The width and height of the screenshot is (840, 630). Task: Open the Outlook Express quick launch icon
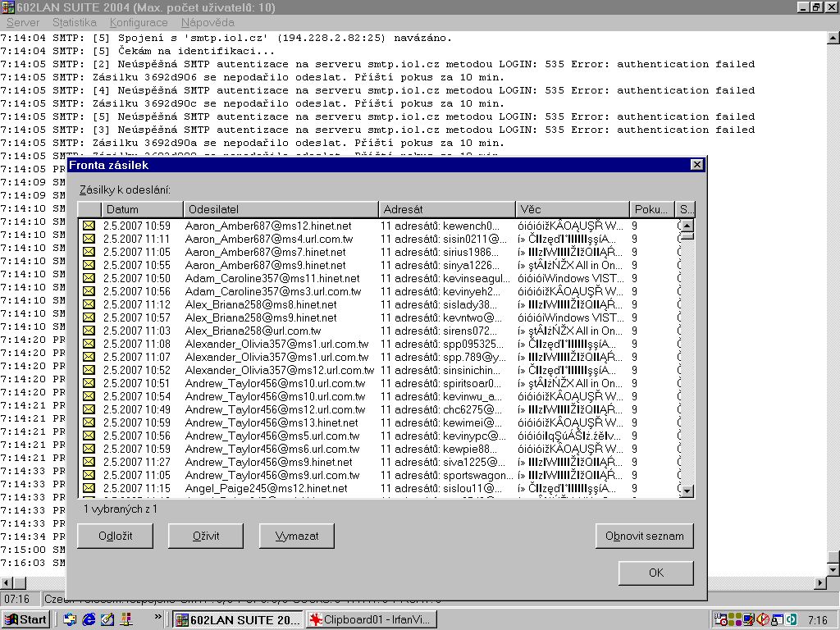tap(70, 619)
